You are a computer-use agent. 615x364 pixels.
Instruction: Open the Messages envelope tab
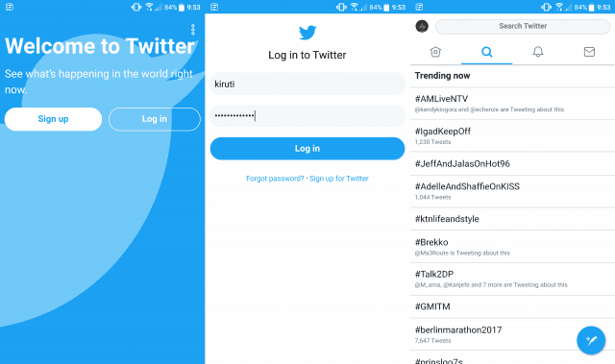[589, 52]
